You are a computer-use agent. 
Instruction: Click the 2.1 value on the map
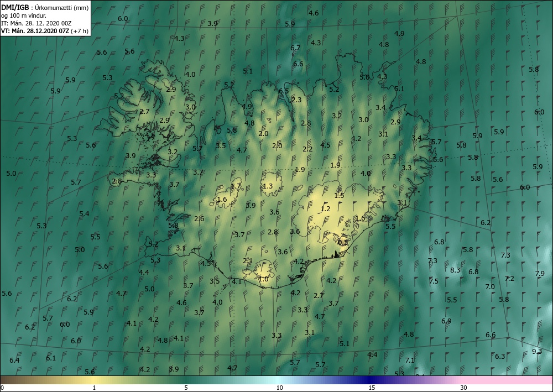[x=248, y=261]
